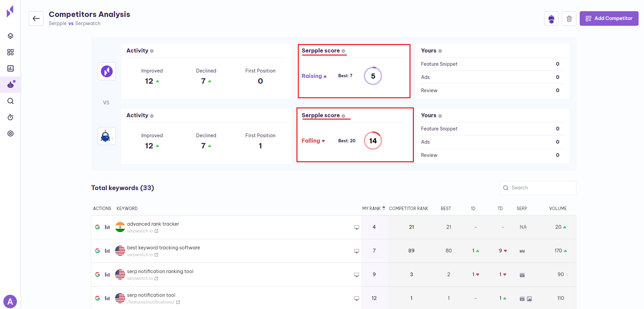
Task: Open serpwatch.io link under serp notification ranking tool
Action: 142,279
